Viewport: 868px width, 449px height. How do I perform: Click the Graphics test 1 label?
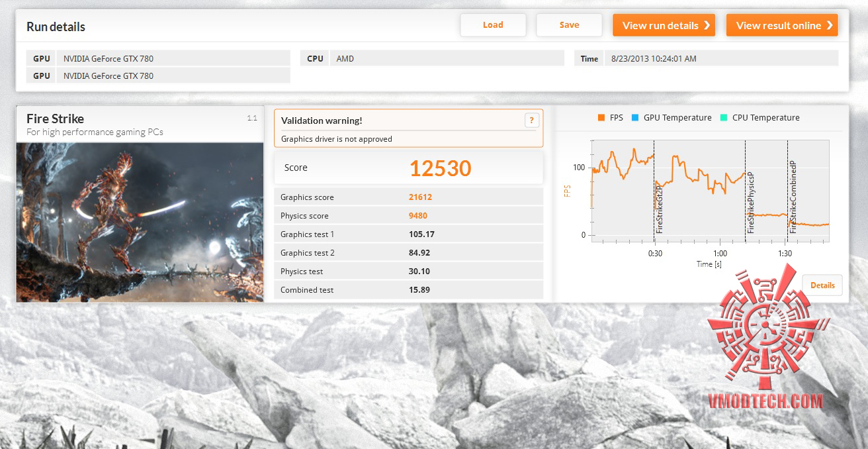[x=307, y=234]
